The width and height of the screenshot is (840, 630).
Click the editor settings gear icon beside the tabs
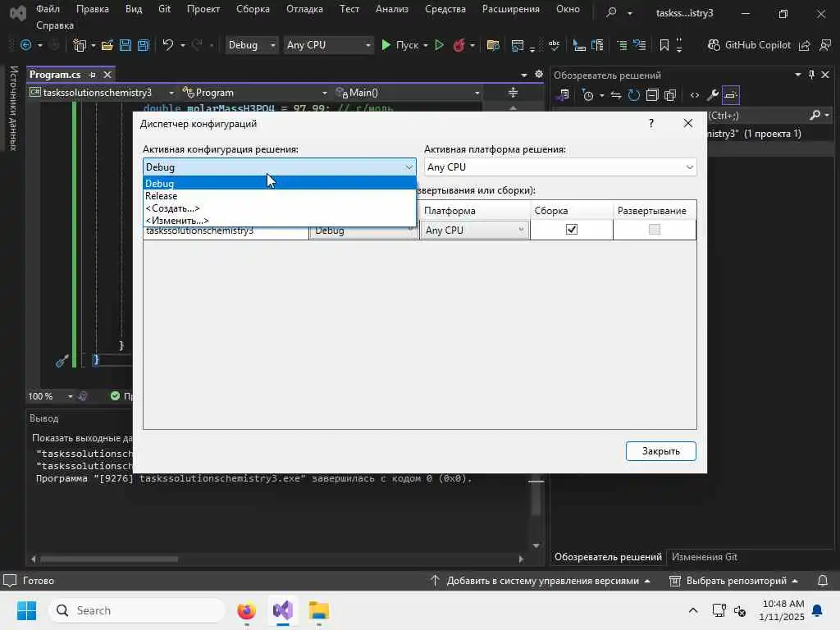point(539,74)
